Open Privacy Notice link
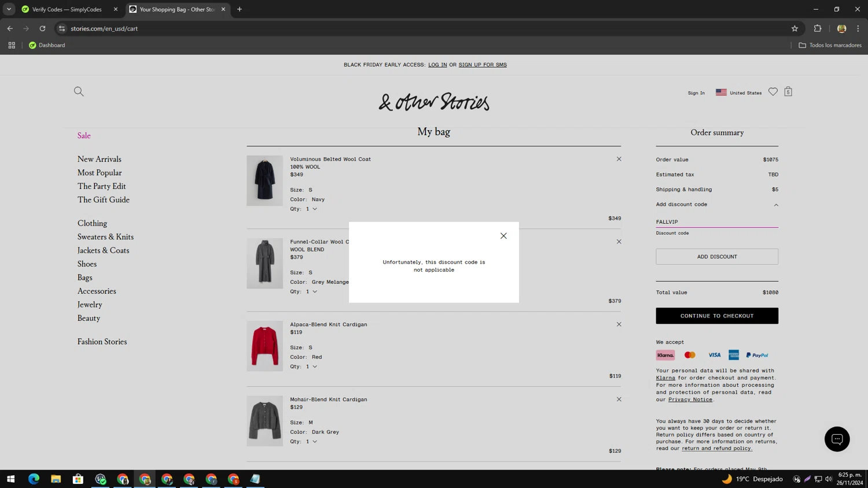The width and height of the screenshot is (868, 488). click(x=690, y=400)
